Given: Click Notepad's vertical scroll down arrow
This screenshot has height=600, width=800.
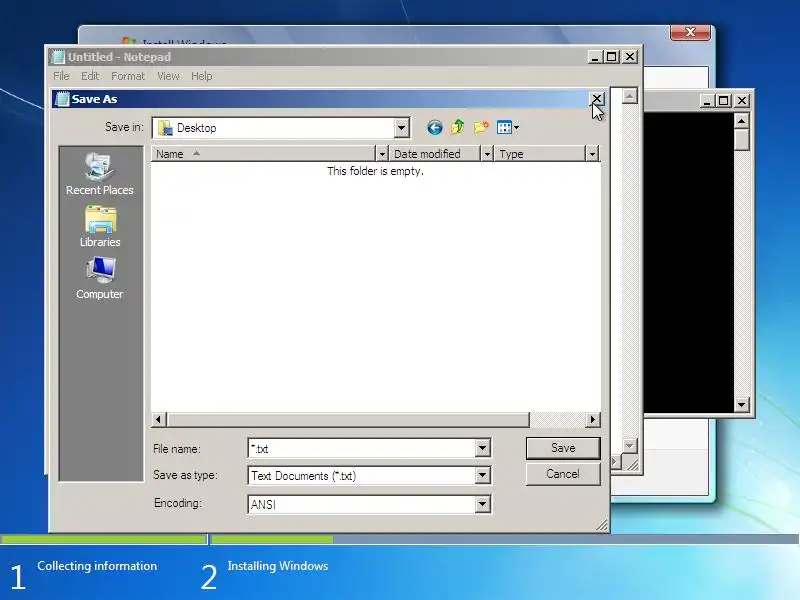Looking at the screenshot, I should click(630, 445).
